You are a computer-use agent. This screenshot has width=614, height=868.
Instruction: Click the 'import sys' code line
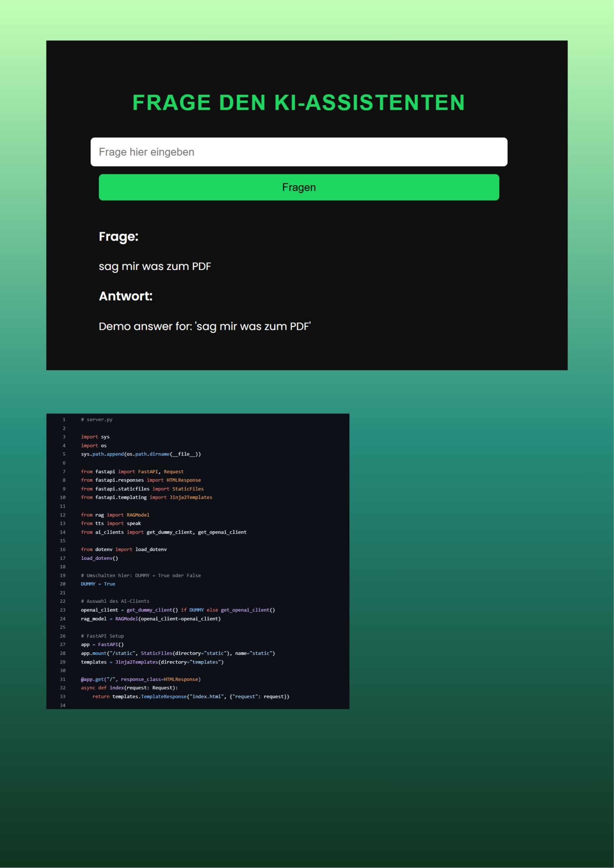point(95,437)
